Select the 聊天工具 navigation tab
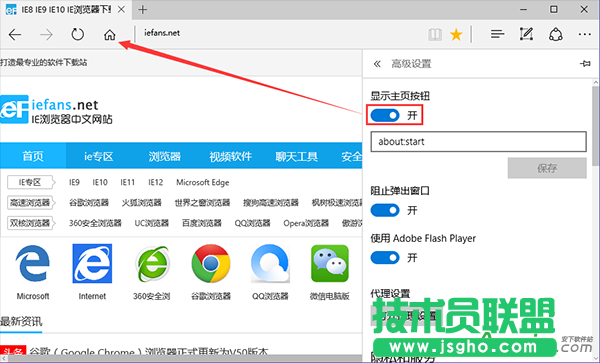The width and height of the screenshot is (600, 363). pyautogui.click(x=297, y=156)
